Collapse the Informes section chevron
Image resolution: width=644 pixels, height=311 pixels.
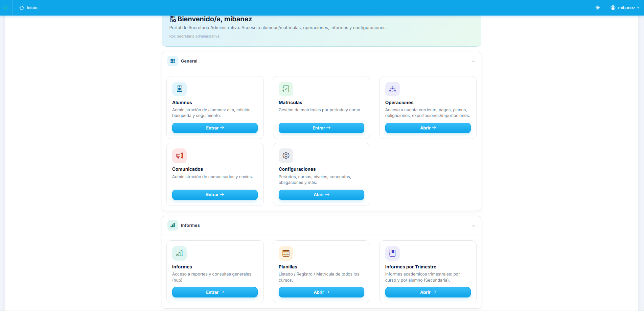(473, 226)
